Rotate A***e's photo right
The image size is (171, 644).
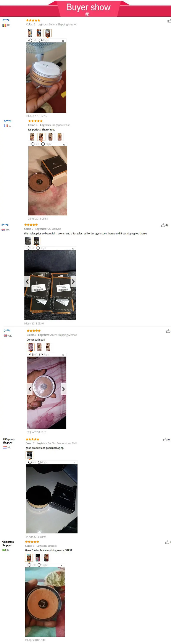47,144
